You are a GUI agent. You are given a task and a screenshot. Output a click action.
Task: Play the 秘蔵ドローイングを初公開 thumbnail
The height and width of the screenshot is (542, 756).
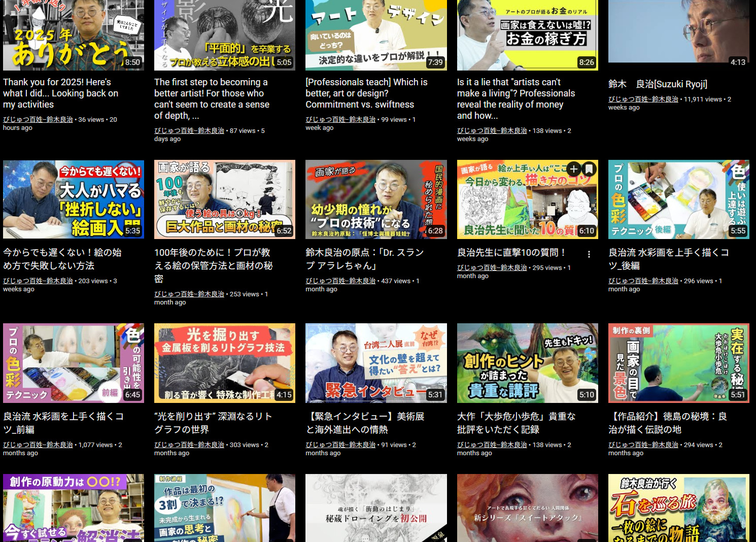[x=376, y=508]
